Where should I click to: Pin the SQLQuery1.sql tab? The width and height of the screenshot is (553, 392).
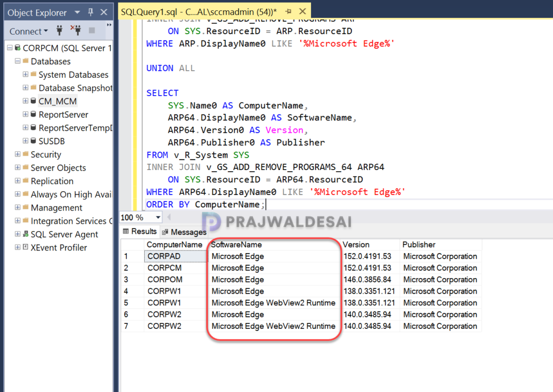[288, 11]
